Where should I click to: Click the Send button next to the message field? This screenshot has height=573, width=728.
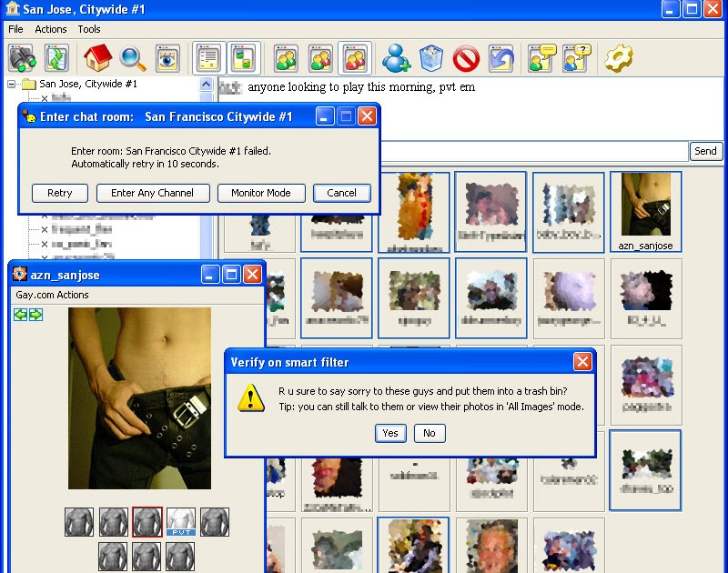click(706, 151)
